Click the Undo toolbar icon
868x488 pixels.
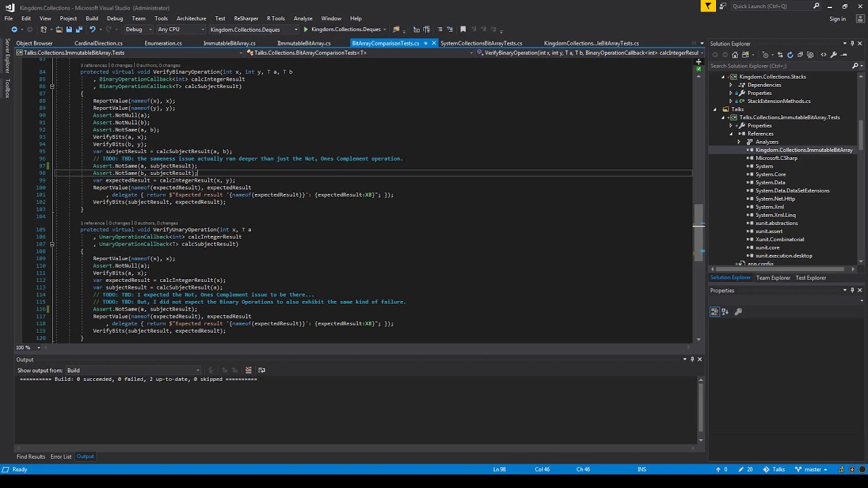click(x=92, y=29)
